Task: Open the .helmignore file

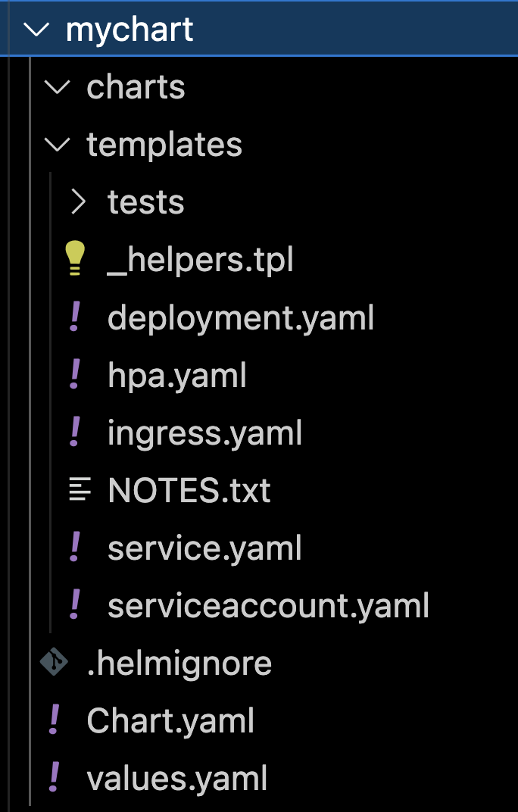Action: coord(179,663)
